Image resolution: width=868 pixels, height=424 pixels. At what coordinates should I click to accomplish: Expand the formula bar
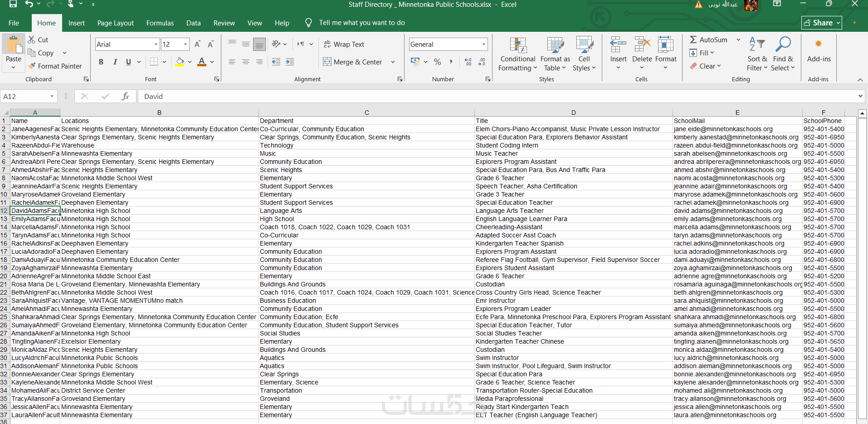(860, 96)
